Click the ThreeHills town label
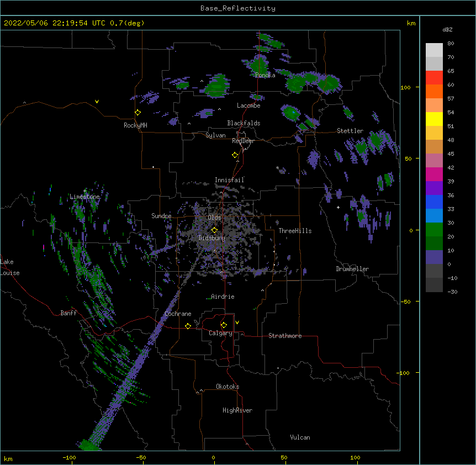 (295, 231)
